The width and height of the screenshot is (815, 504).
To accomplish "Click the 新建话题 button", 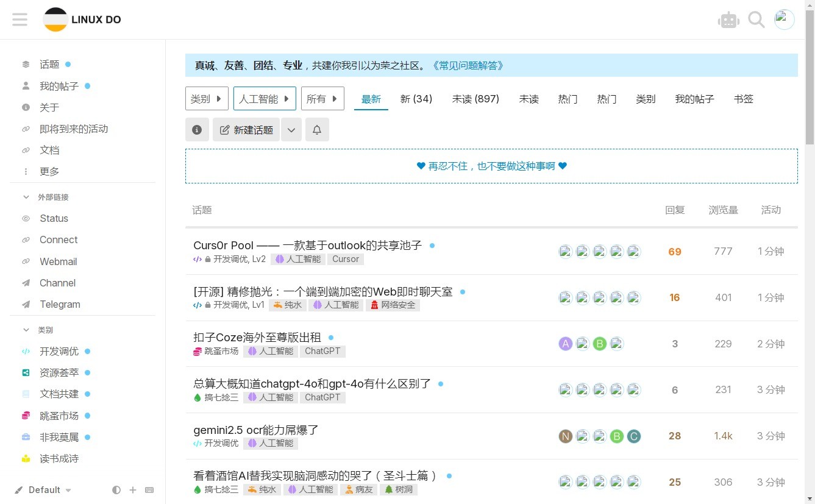I will pos(246,130).
